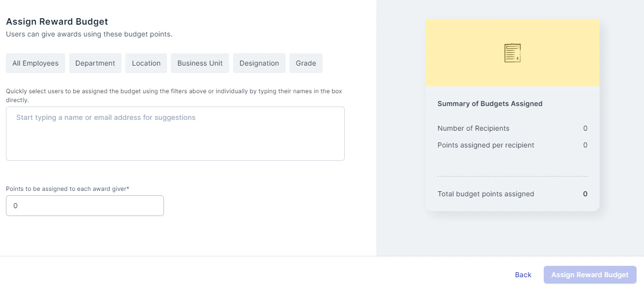This screenshot has width=644, height=290.
Task: Choose the Department filter
Action: [95, 63]
